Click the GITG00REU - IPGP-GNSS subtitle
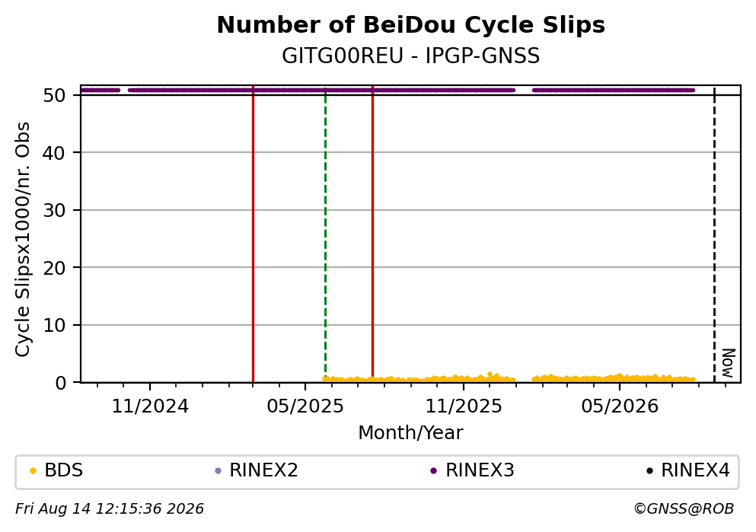This screenshot has width=756, height=532. tap(411, 56)
